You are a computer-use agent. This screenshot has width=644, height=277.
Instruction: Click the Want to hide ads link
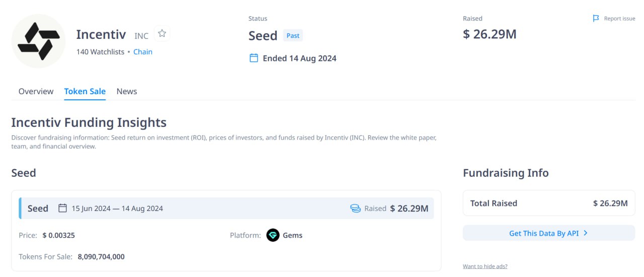[x=485, y=266]
